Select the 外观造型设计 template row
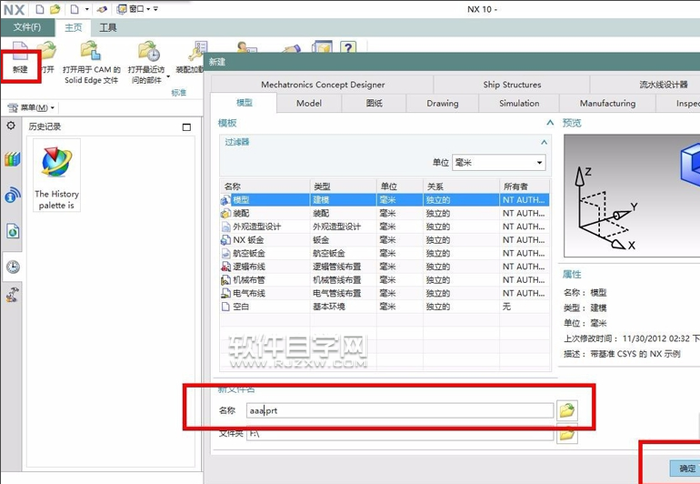Screen dimensions: 700x484 point(385,227)
